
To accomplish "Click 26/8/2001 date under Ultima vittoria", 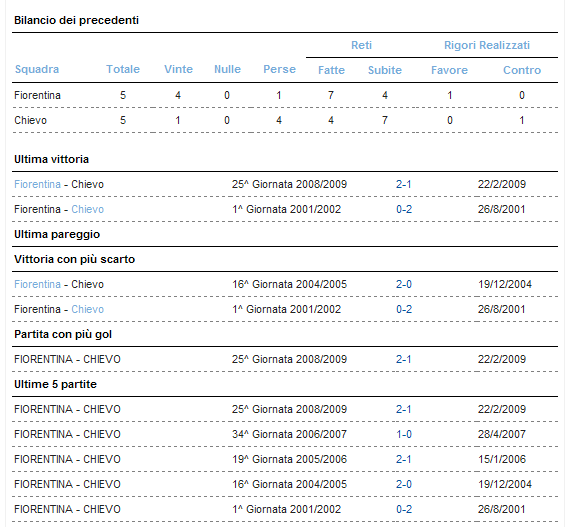I will tap(501, 209).
